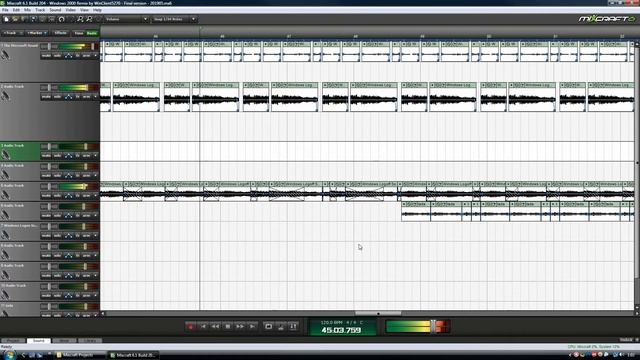Screen dimensions: 640x360
Task: Solo track 6 Audio Track
Action: pyautogui.click(x=58, y=216)
